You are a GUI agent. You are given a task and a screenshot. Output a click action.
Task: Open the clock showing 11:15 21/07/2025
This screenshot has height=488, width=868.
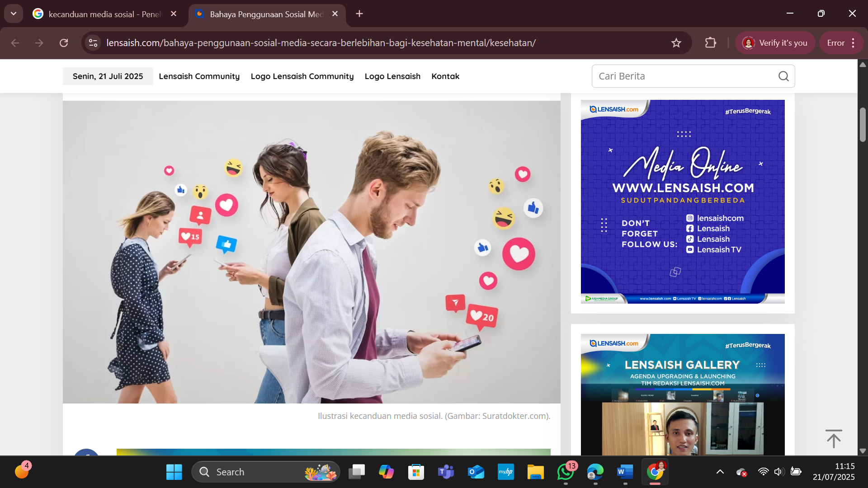(834, 472)
